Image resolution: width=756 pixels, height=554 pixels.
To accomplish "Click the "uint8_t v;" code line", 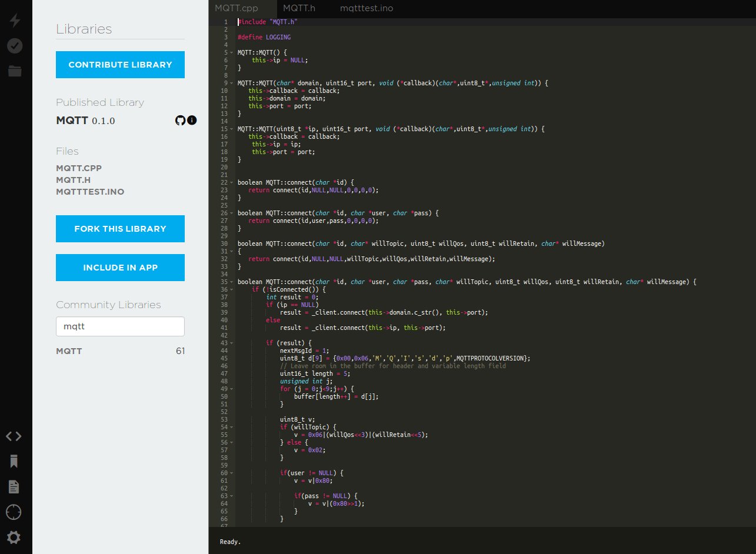I will click(298, 419).
